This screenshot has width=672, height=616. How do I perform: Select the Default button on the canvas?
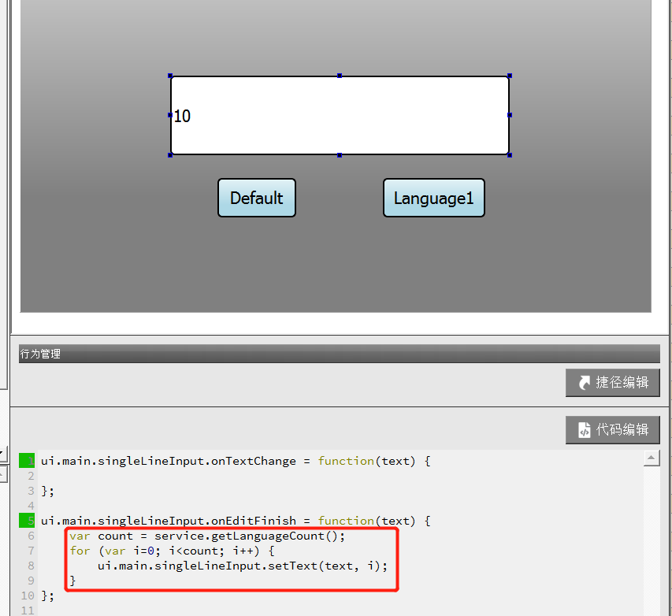(x=257, y=198)
